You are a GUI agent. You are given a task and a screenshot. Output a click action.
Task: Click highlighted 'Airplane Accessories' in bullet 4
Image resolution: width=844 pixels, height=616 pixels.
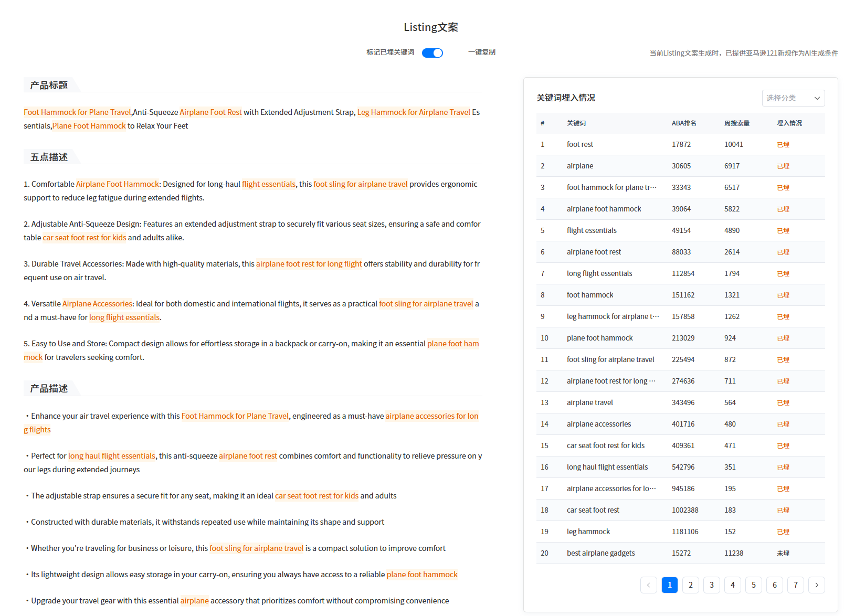click(x=97, y=304)
